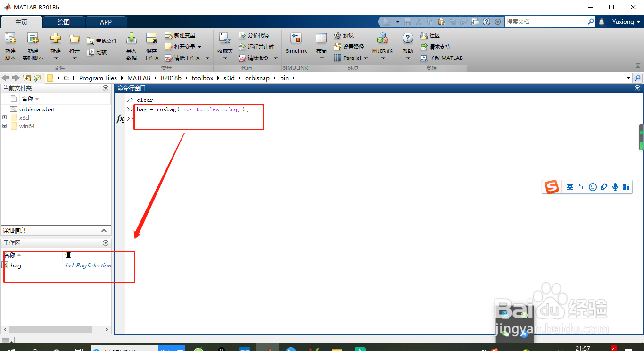
Task: Open the 命令行窗口 actions menu
Action: click(637, 88)
